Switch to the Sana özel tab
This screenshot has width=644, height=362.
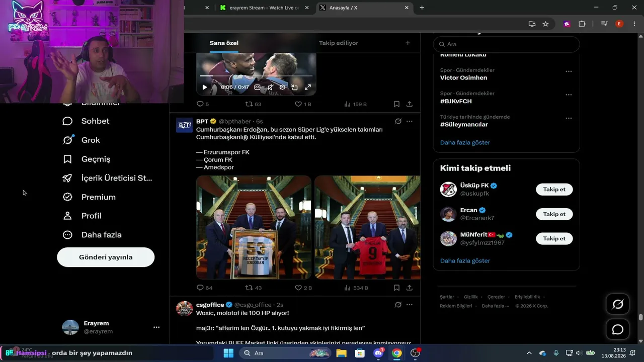pyautogui.click(x=224, y=43)
